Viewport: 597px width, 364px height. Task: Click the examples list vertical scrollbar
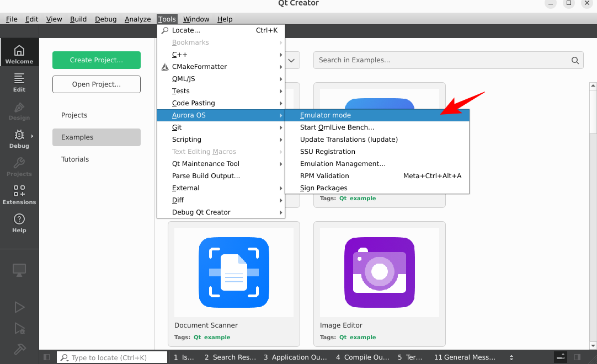tap(593, 216)
